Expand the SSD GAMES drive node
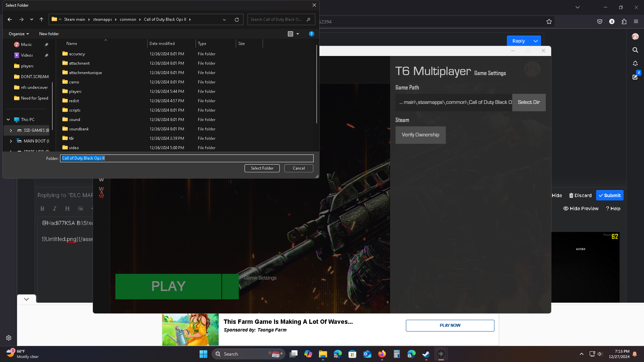This screenshot has width=644, height=362. coord(11,130)
